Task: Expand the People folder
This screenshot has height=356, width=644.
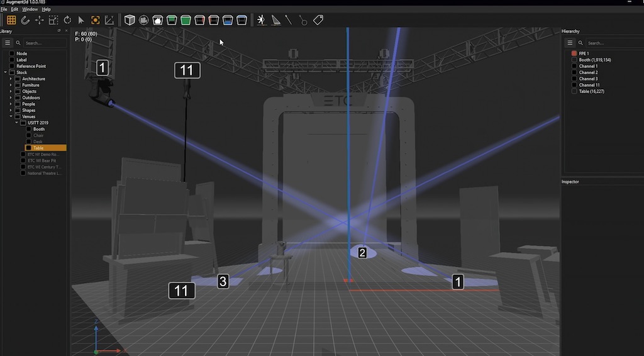Action: click(11, 104)
